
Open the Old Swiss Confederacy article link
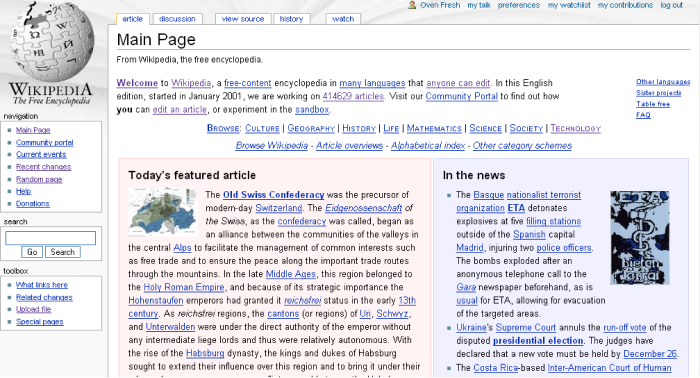[274, 195]
